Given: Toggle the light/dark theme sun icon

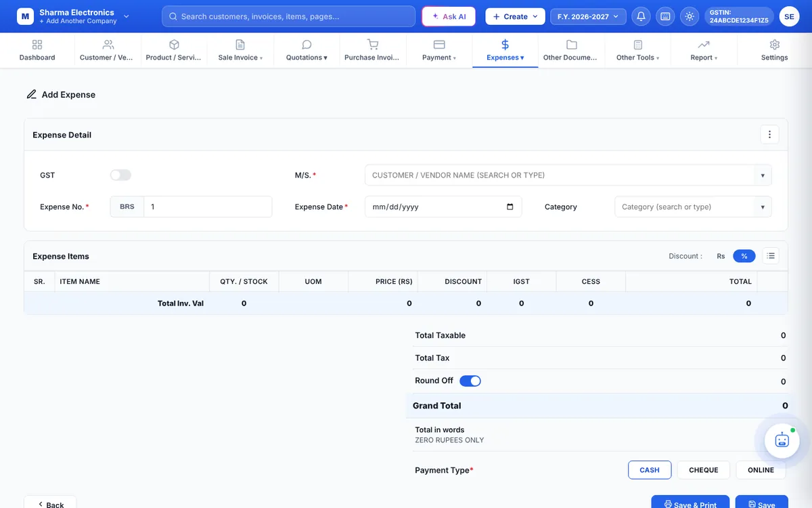Looking at the screenshot, I should pos(690,16).
